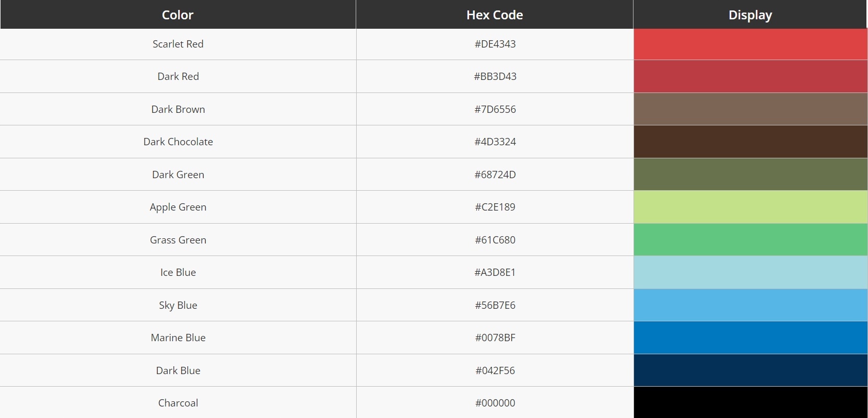Click the Grass Green display swatch
Image resolution: width=868 pixels, height=418 pixels.
[x=750, y=240]
